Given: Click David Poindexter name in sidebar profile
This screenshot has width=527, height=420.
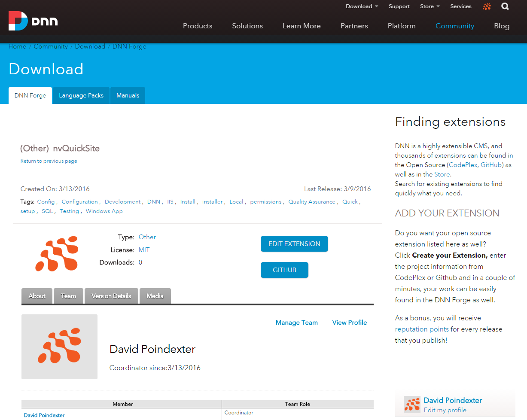Looking at the screenshot, I should tap(453, 400).
